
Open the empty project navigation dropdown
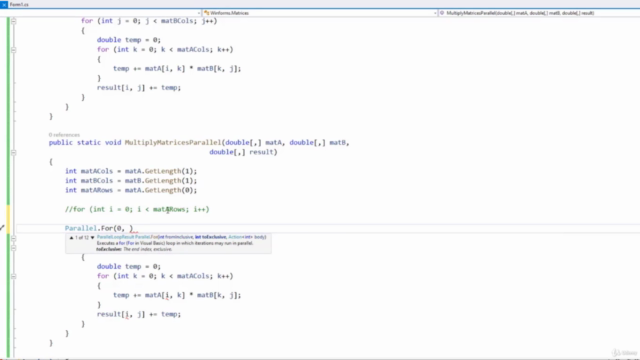pos(100,13)
